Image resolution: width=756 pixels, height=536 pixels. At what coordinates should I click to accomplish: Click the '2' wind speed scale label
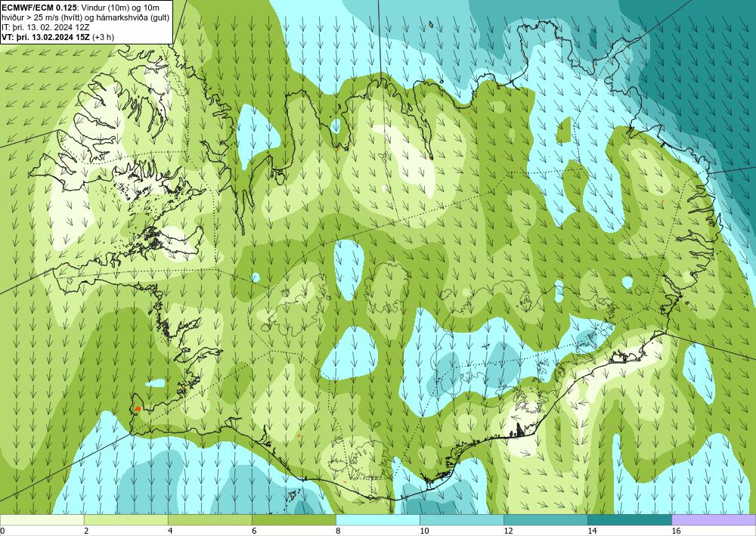click(x=86, y=531)
